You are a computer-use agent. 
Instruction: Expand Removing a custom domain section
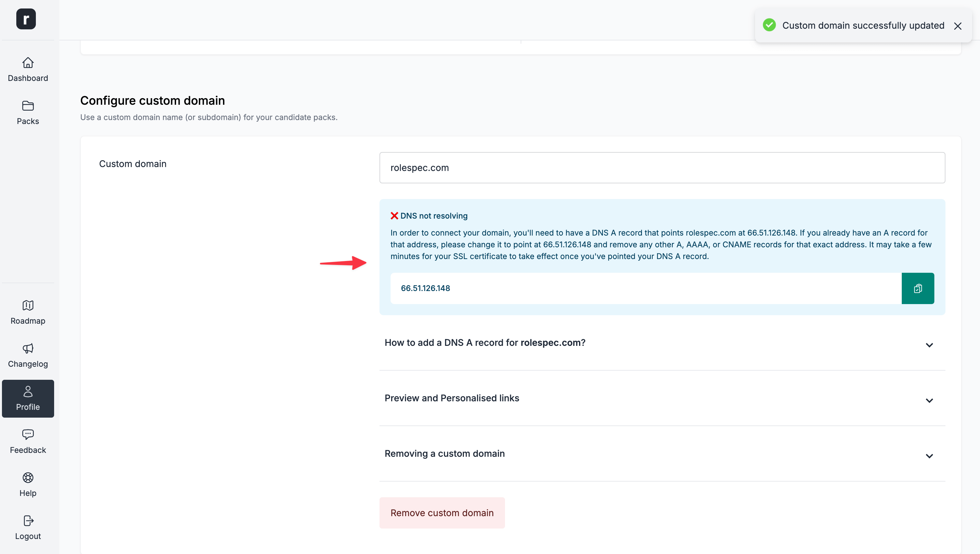pyautogui.click(x=930, y=456)
